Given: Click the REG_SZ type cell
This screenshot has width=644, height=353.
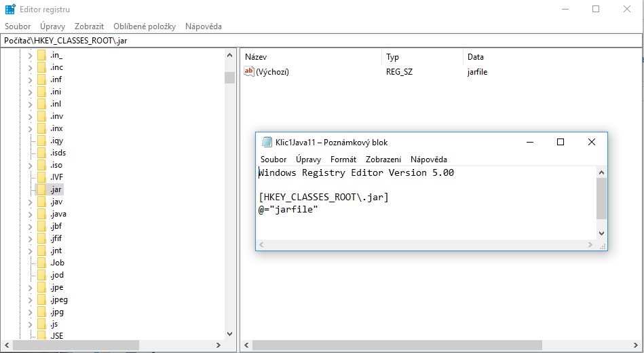Looking at the screenshot, I should [399, 72].
